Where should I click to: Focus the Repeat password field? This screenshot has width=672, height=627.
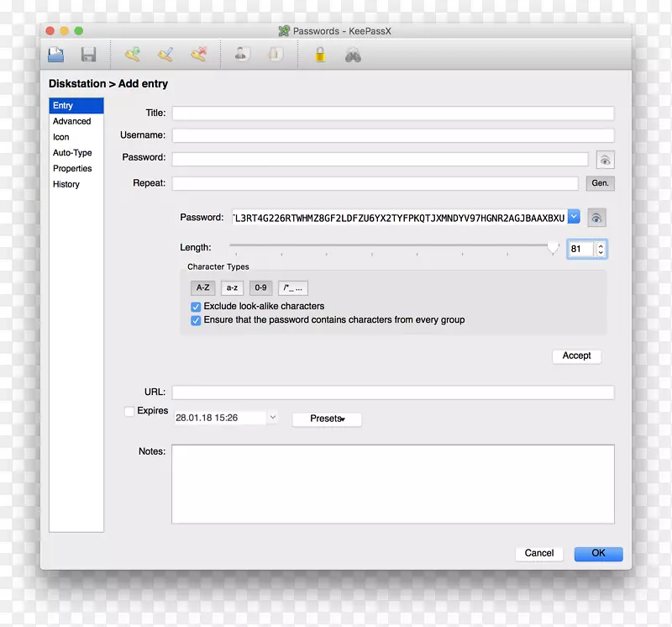375,183
